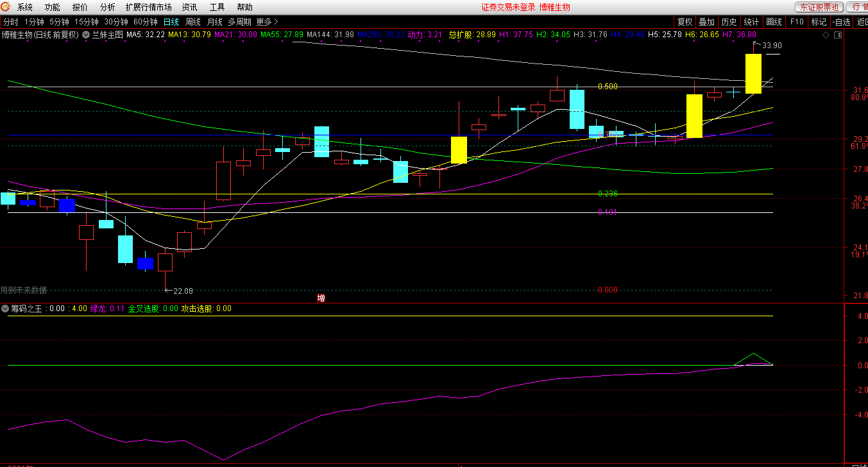
Task: Click the MA5: 32.22 value
Action: [x=146, y=35]
